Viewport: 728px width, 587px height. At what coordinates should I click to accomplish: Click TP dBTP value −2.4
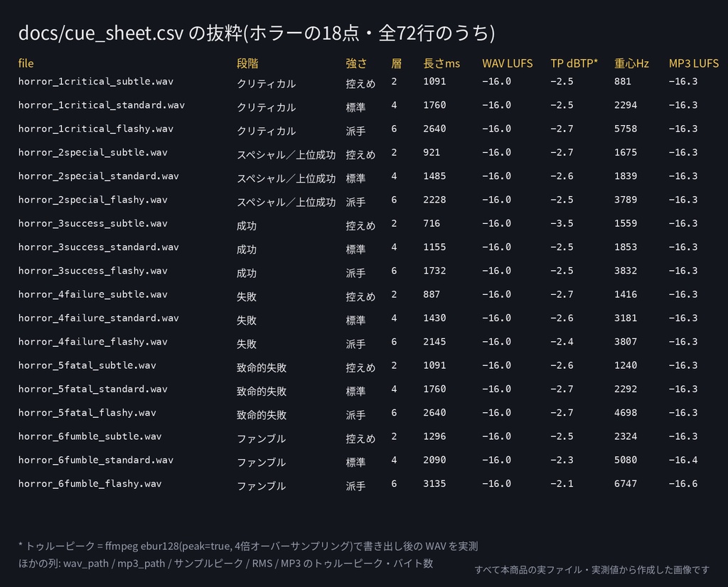coord(562,342)
